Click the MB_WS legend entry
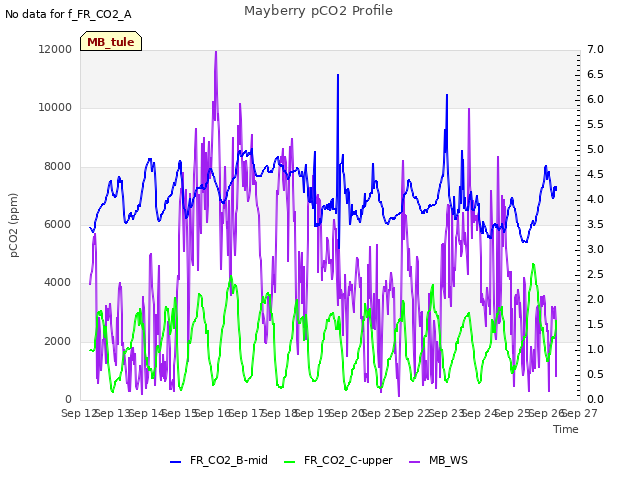This screenshot has height=480, width=640. coord(438,460)
